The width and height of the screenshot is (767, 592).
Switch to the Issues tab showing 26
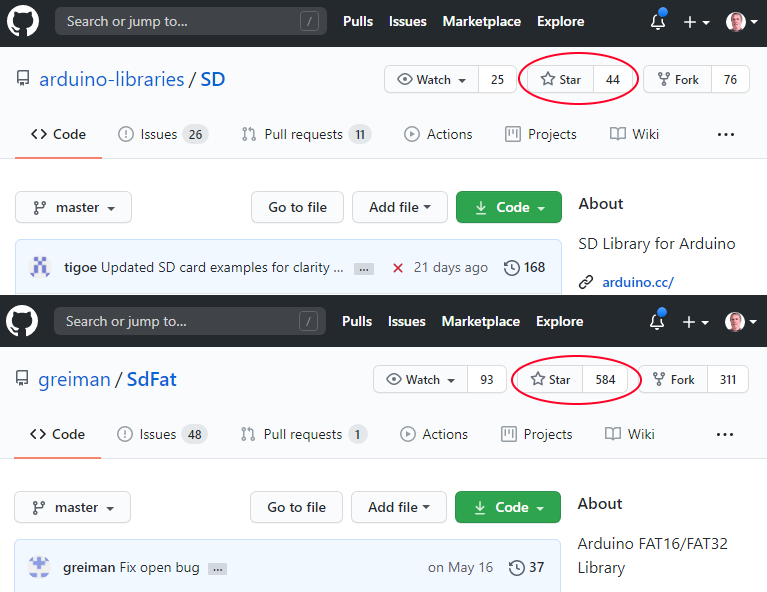tap(162, 135)
